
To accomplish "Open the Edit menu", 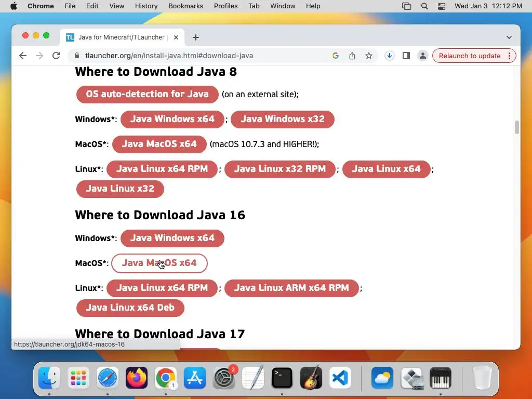I will click(92, 6).
